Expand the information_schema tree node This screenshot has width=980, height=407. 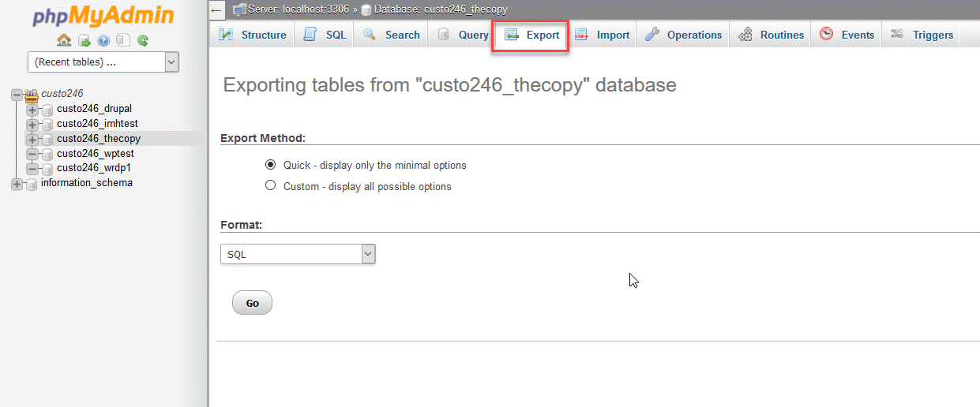tap(17, 184)
